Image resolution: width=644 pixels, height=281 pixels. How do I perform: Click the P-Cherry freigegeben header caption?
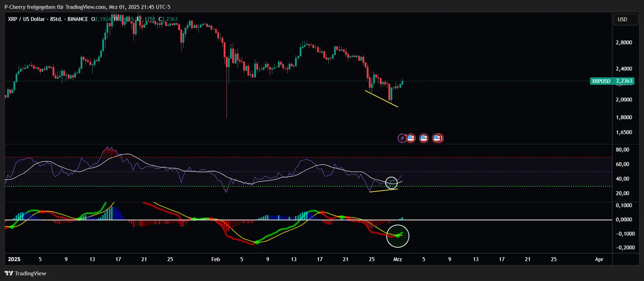click(87, 7)
